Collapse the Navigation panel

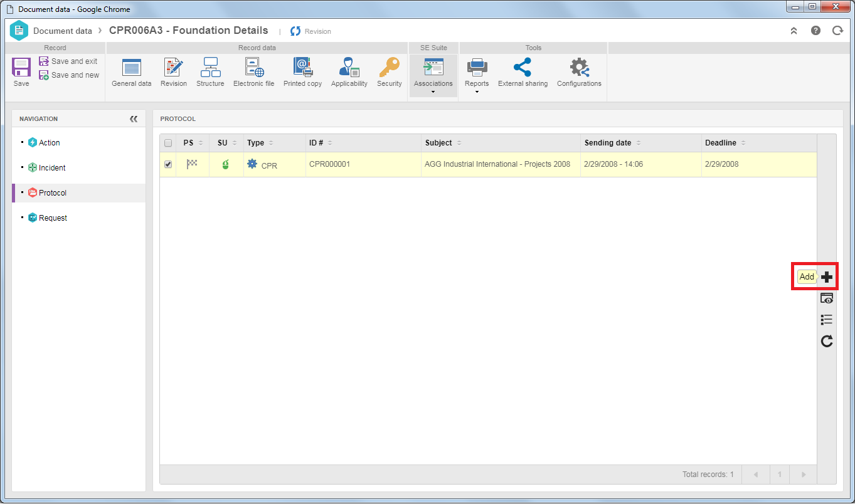[134, 118]
